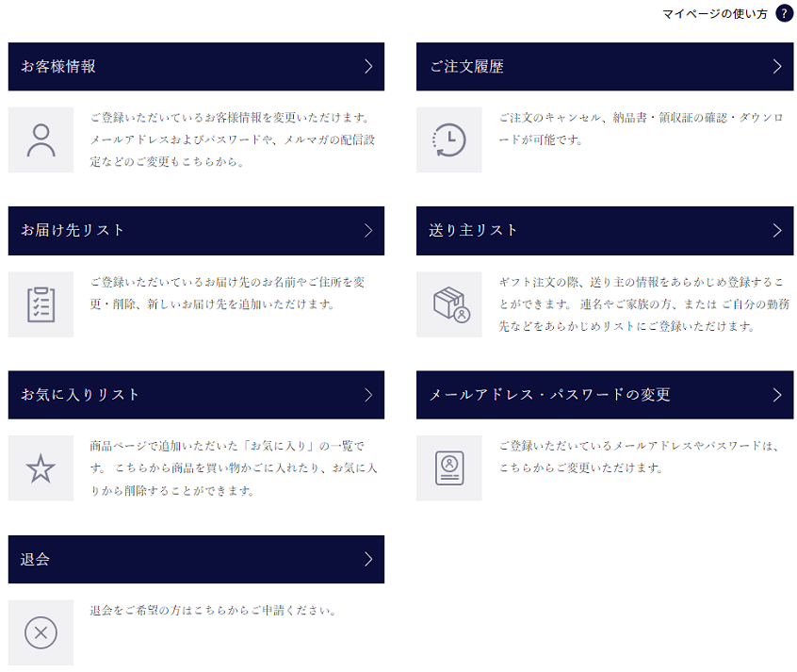Viewport: 797px width, 672px height.
Task: Click the chevron arrow on 送り主リスト header
Action: point(776,231)
